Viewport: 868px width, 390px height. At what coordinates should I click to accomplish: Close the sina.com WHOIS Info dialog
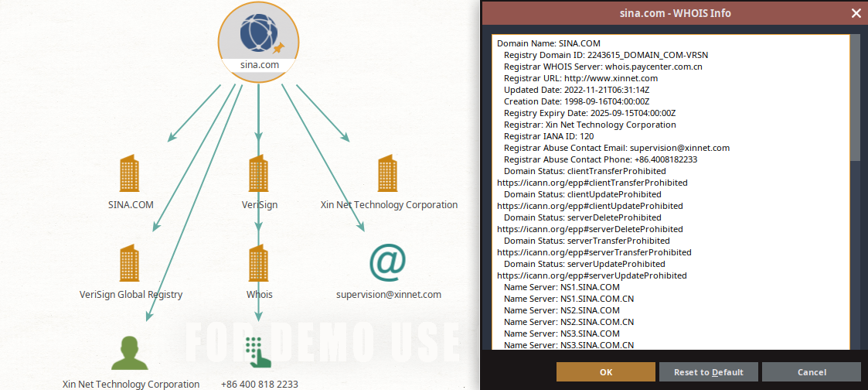click(856, 13)
